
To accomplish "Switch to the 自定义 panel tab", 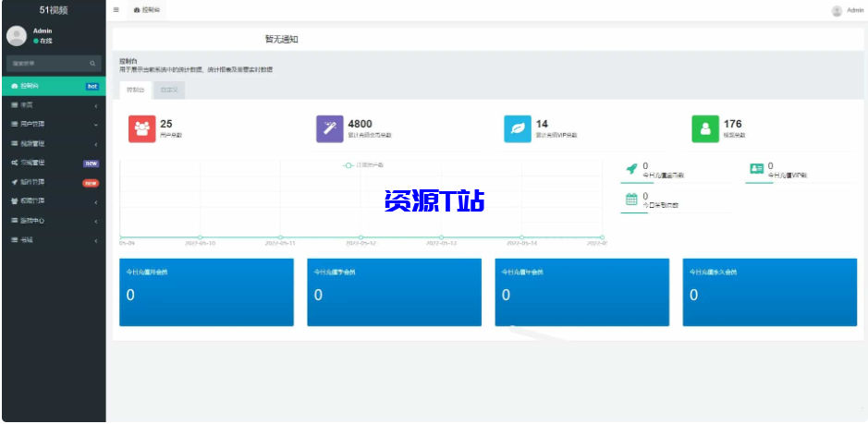I will pyautogui.click(x=169, y=90).
